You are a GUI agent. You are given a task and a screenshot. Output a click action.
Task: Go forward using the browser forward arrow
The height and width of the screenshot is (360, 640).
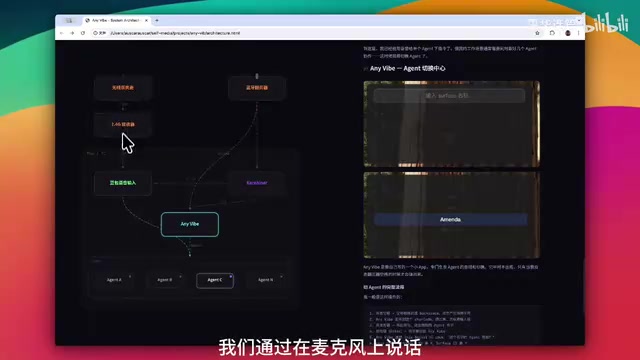click(72, 33)
